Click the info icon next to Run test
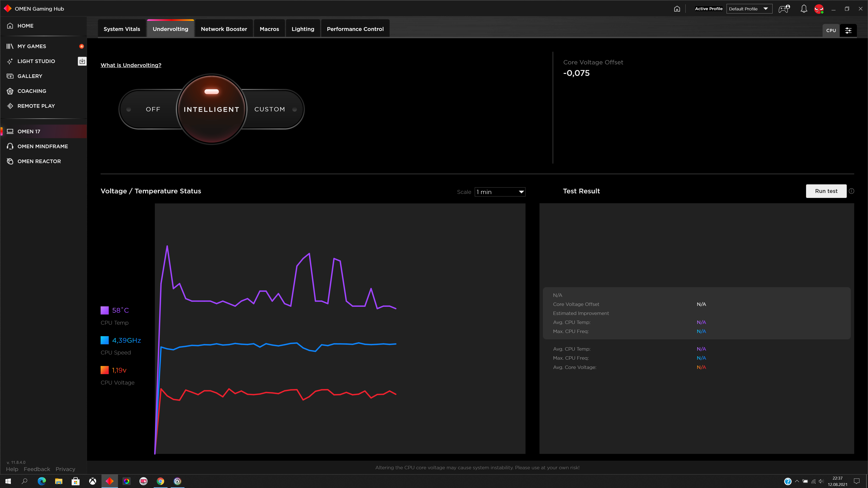Image resolution: width=868 pixels, height=488 pixels. [x=851, y=191]
